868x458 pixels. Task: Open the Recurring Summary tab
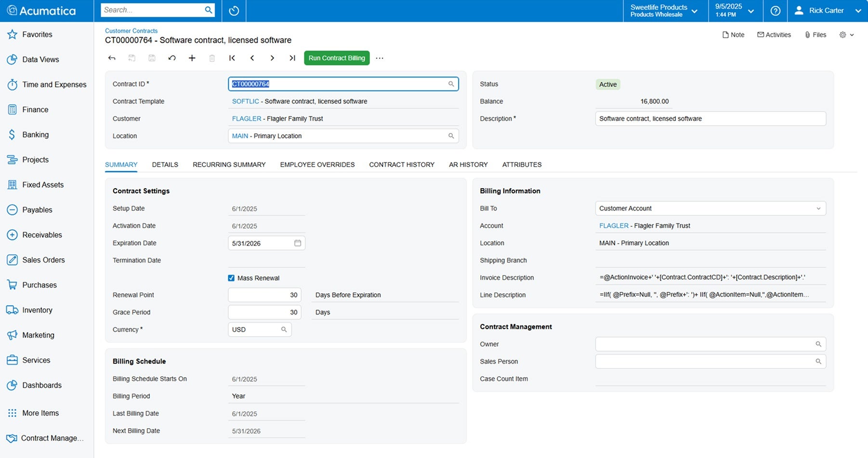[x=229, y=165]
